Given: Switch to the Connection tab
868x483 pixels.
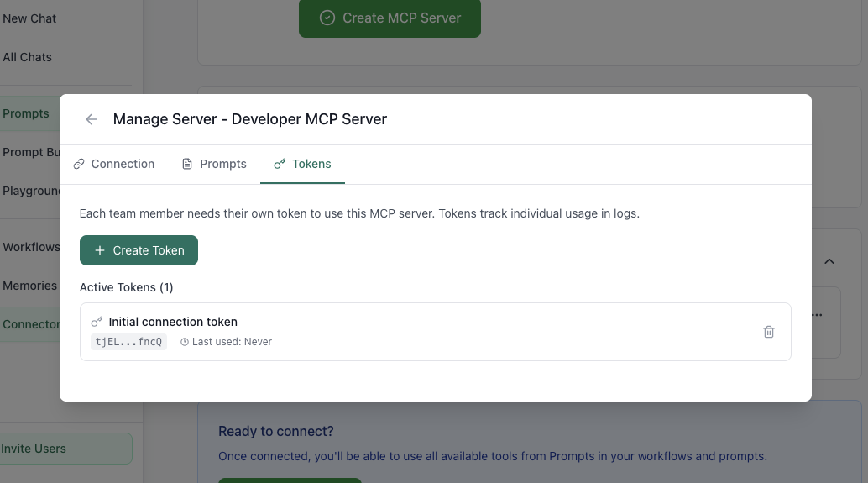Looking at the screenshot, I should point(114,164).
